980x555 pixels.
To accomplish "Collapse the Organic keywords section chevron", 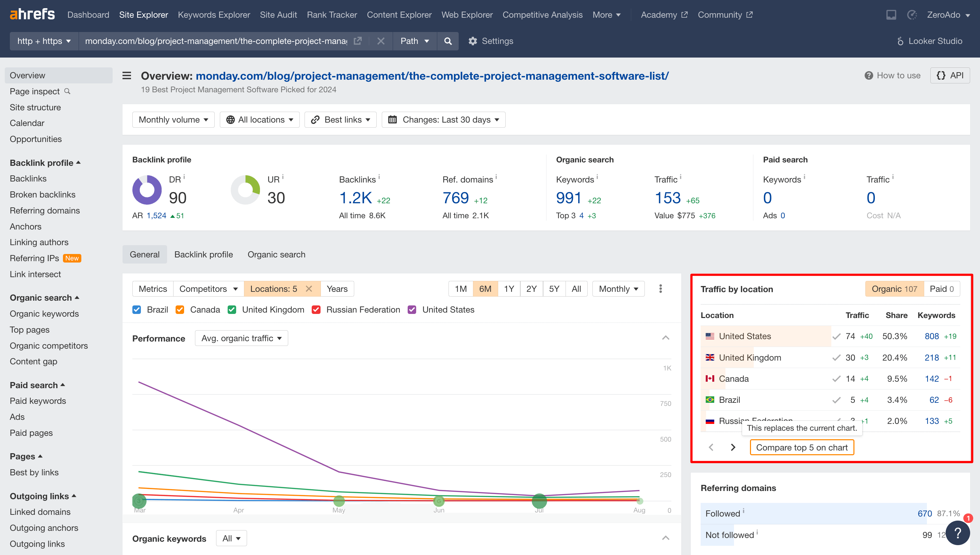I will pos(665,538).
